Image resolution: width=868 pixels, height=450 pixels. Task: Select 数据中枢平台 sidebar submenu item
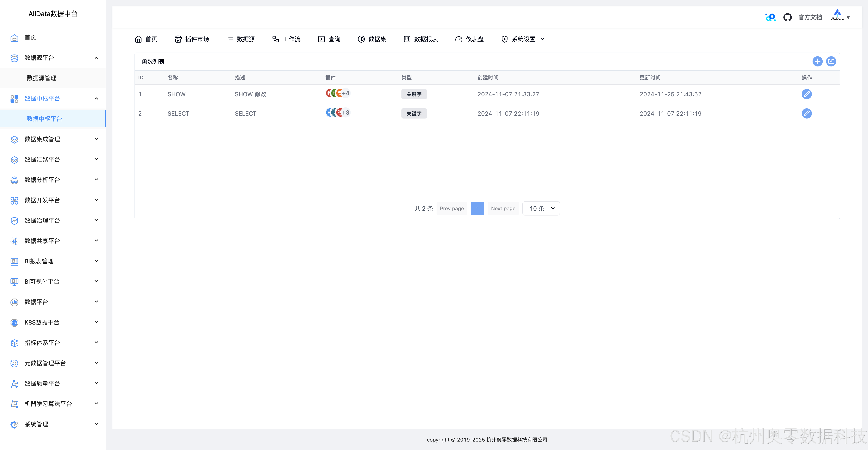coord(53,119)
